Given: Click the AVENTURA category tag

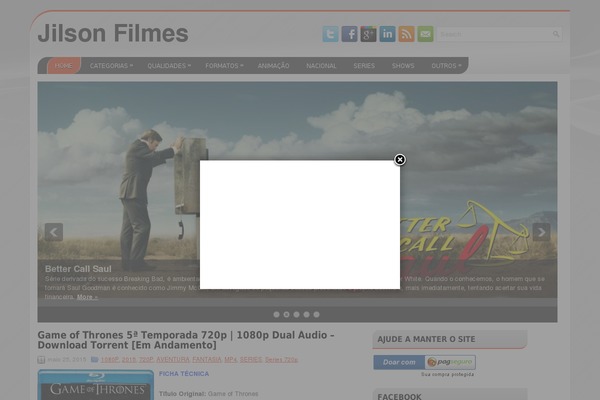Looking at the screenshot, I should pos(173,359).
